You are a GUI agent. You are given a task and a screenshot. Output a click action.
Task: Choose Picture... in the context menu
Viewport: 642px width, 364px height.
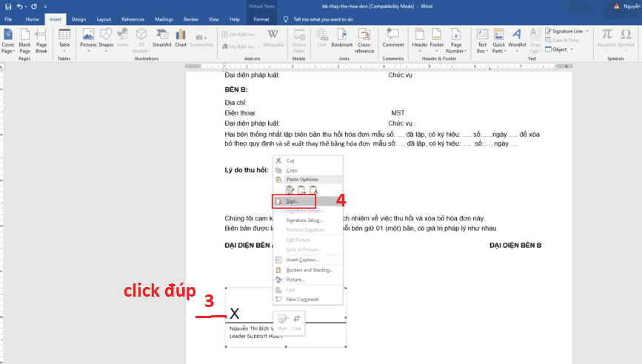coord(308,280)
